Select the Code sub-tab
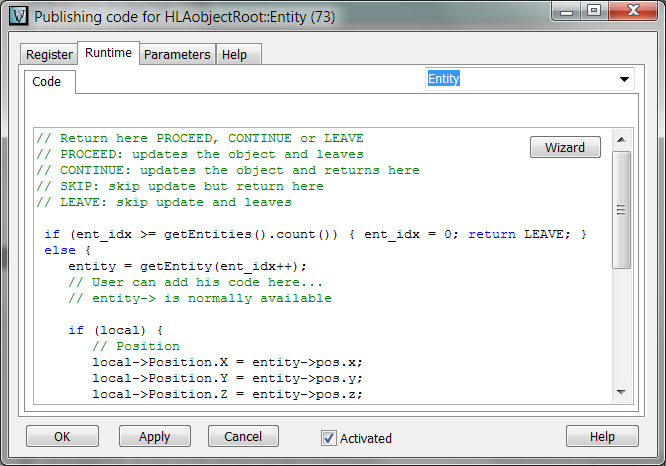The height and width of the screenshot is (466, 666). pyautogui.click(x=47, y=82)
